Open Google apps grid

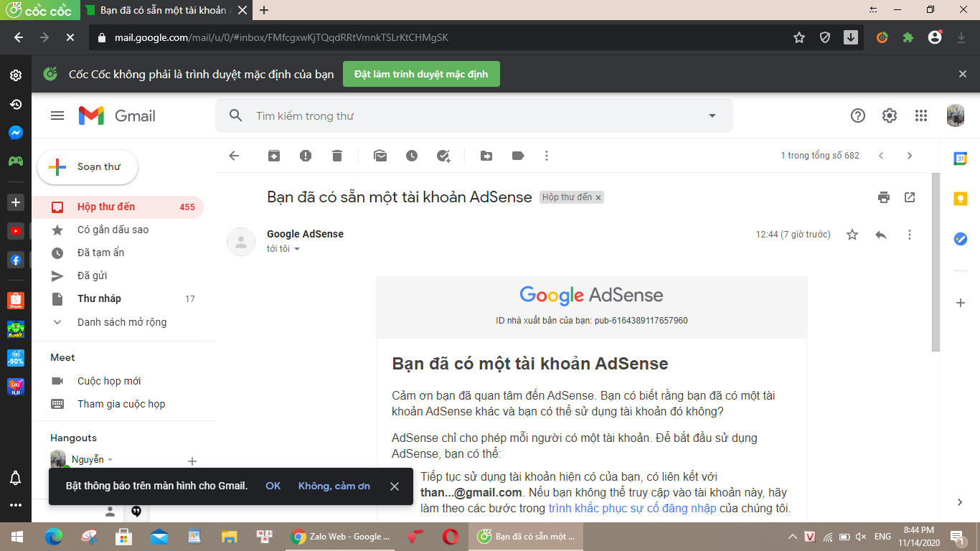pyautogui.click(x=921, y=116)
